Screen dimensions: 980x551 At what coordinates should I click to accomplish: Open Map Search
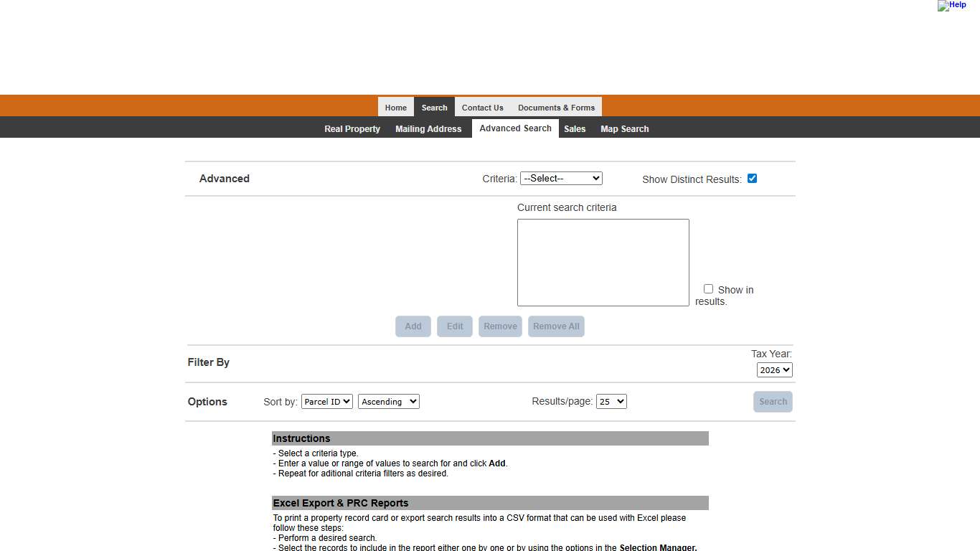pyautogui.click(x=624, y=128)
